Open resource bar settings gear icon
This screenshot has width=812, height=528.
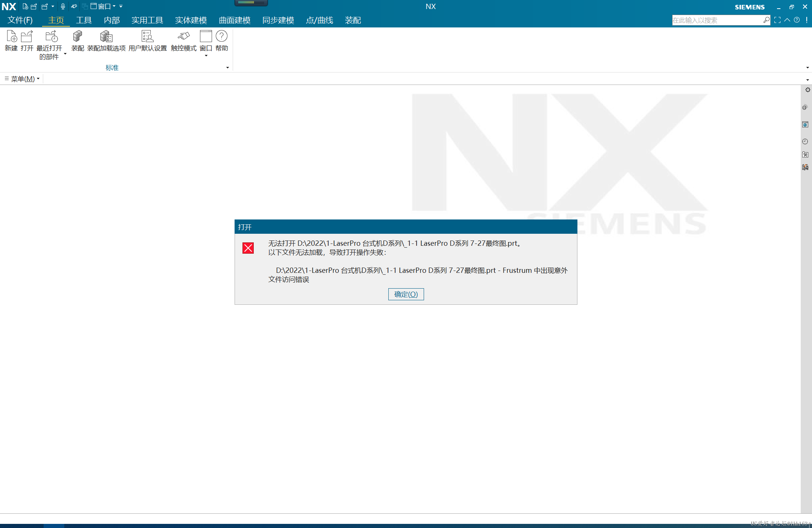click(807, 90)
